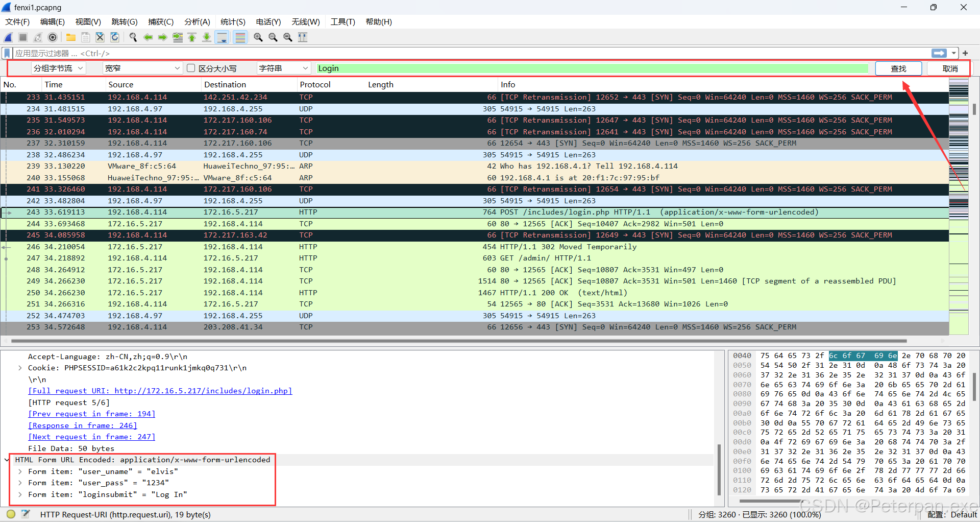The width and height of the screenshot is (980, 522).
Task: Click the 取消 cancel button
Action: click(950, 68)
